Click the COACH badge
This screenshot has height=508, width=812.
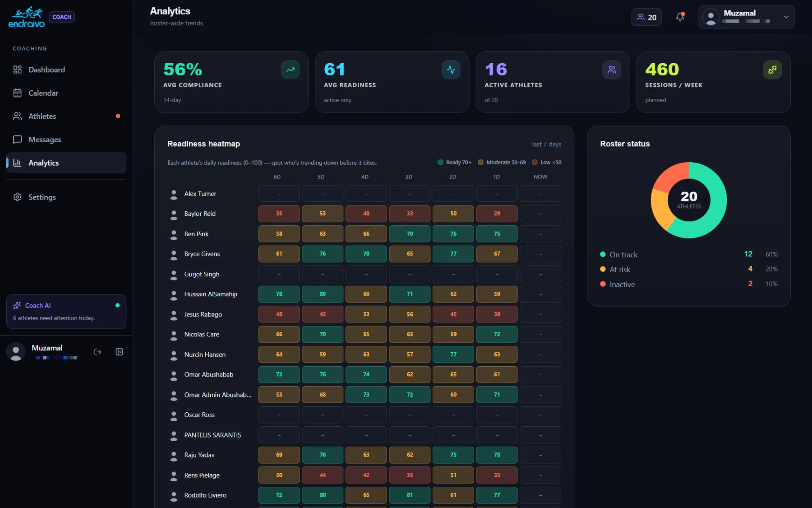[x=62, y=17]
